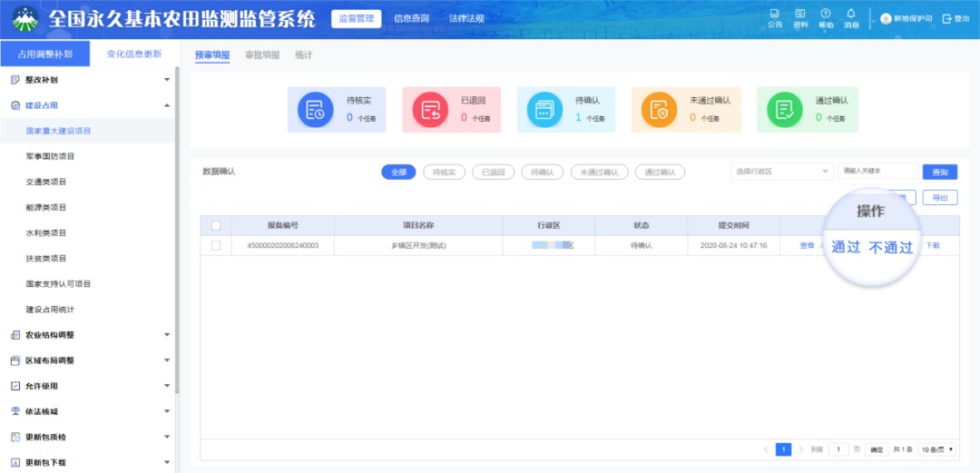
Task: Switch to 统计 tab
Action: [304, 55]
